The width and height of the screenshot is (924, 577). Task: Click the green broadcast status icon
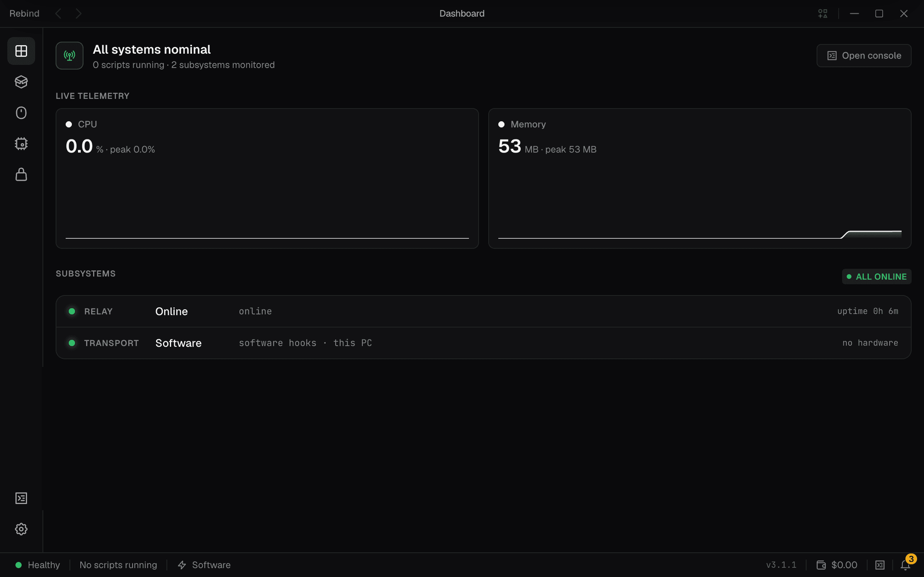[70, 56]
